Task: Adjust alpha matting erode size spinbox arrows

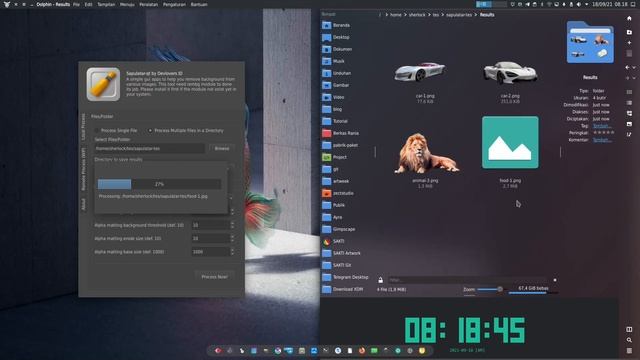Action: click(232, 238)
